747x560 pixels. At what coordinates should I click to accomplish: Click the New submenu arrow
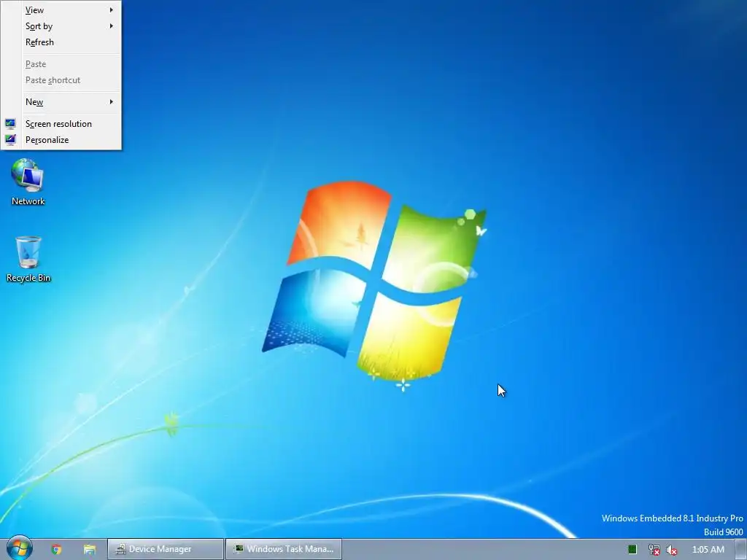(111, 101)
